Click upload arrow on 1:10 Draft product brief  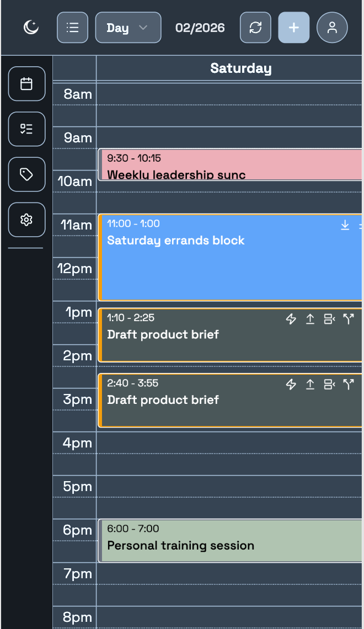coord(310,319)
